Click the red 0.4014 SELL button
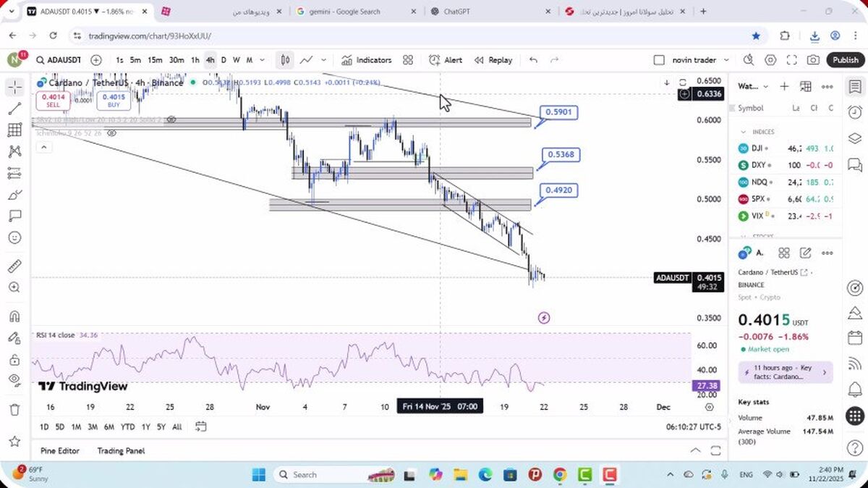 click(53, 101)
